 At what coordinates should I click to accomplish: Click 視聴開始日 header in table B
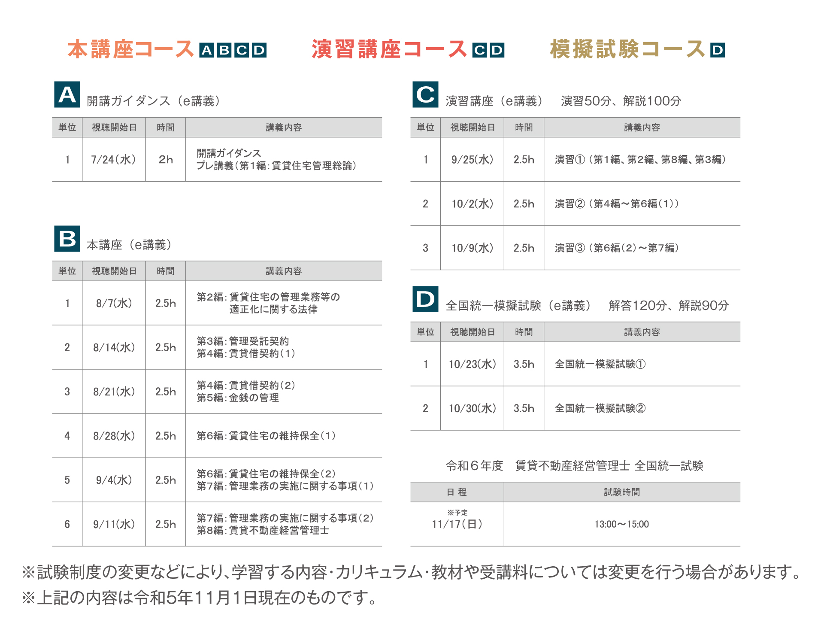114,271
